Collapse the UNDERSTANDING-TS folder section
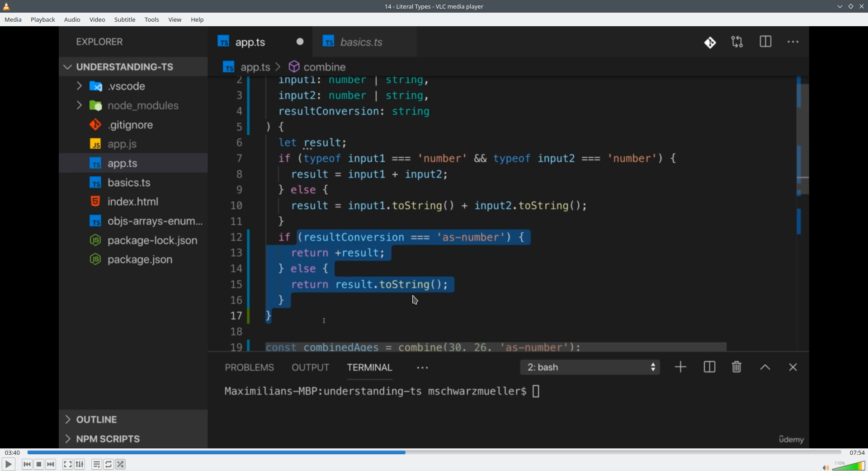 click(133, 67)
